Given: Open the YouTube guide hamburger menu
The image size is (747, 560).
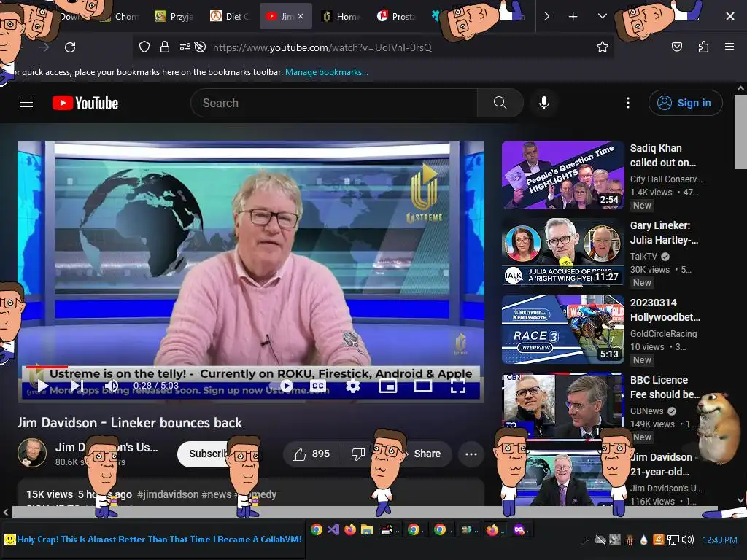Looking at the screenshot, I should (26, 102).
